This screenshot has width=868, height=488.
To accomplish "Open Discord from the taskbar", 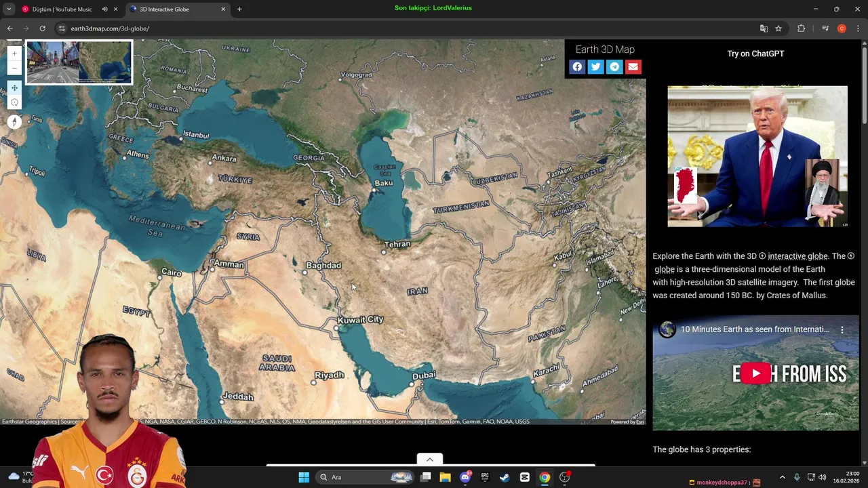I will point(465,477).
